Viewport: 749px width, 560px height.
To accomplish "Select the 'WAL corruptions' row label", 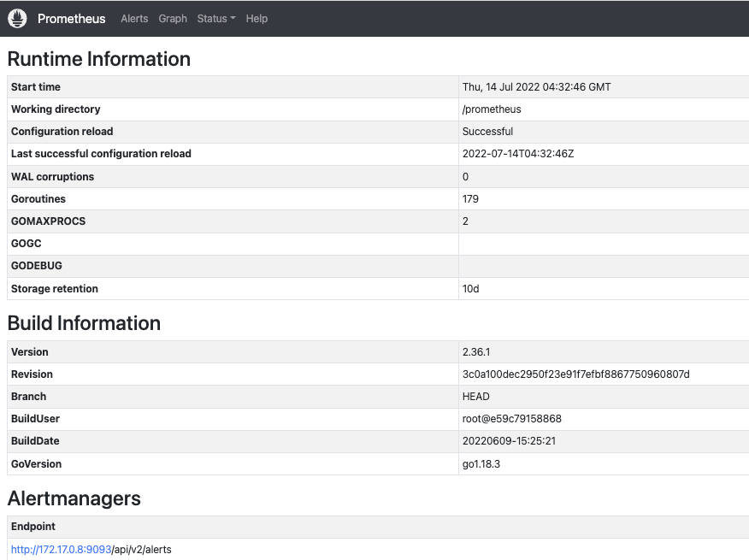I will (x=52, y=177).
